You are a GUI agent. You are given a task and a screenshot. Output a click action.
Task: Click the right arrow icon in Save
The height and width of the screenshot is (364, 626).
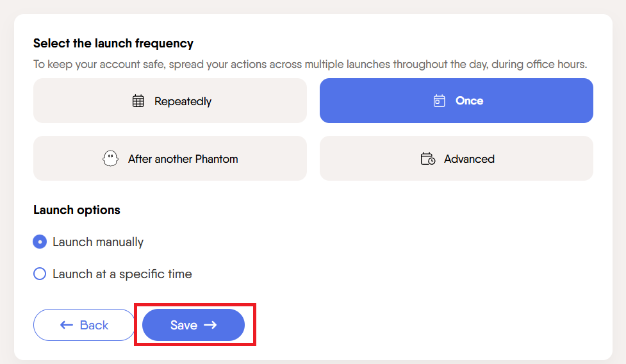click(210, 326)
